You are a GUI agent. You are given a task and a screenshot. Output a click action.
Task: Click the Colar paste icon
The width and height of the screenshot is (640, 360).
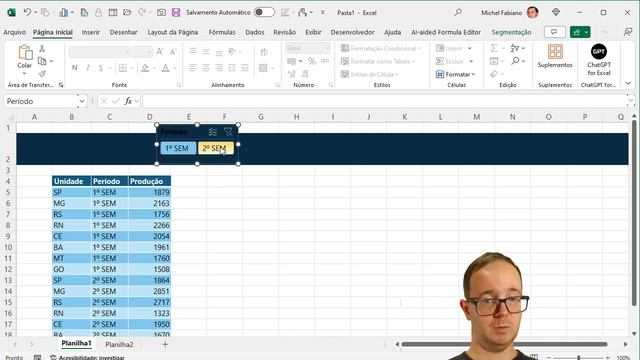click(24, 53)
